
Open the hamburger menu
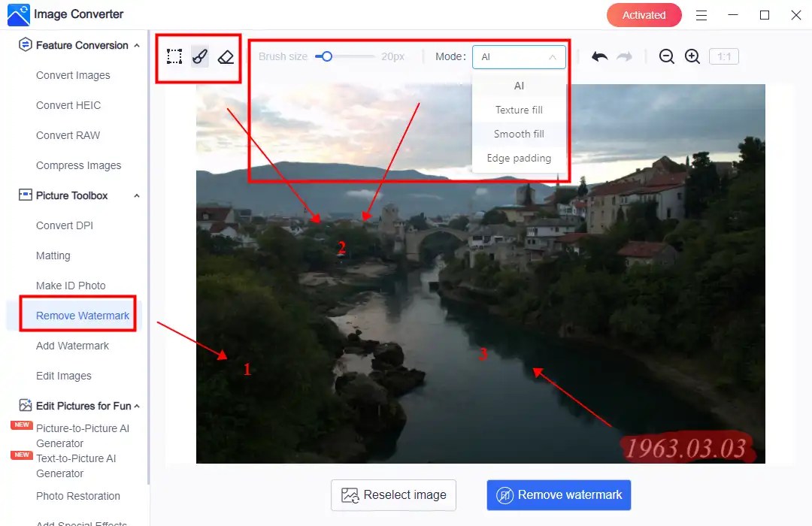701,15
